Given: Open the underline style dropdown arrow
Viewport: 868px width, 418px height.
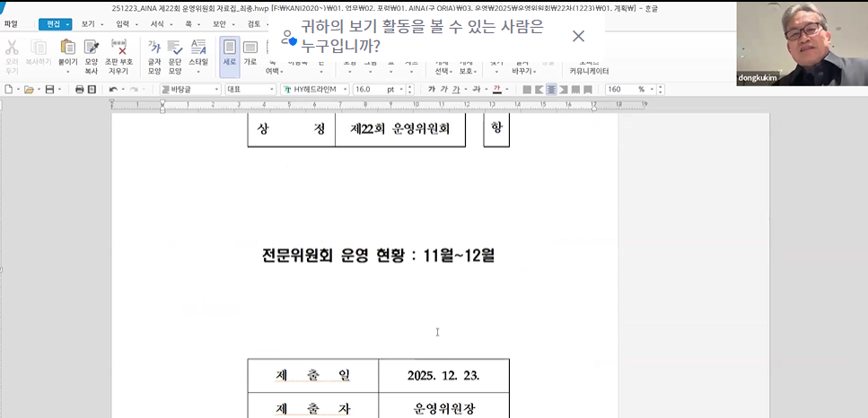Looking at the screenshot, I should (466, 89).
